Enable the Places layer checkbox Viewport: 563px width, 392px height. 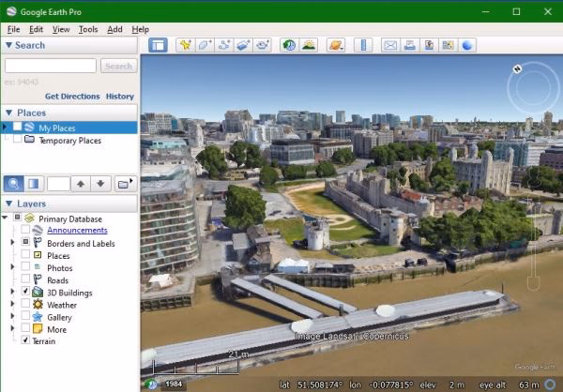pyautogui.click(x=25, y=254)
